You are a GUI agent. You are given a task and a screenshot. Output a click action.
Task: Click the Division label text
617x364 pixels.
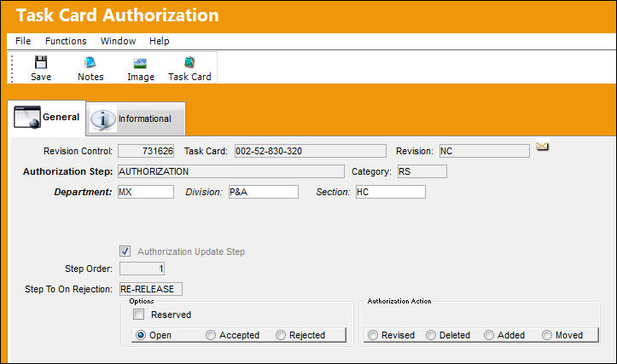pyautogui.click(x=203, y=192)
